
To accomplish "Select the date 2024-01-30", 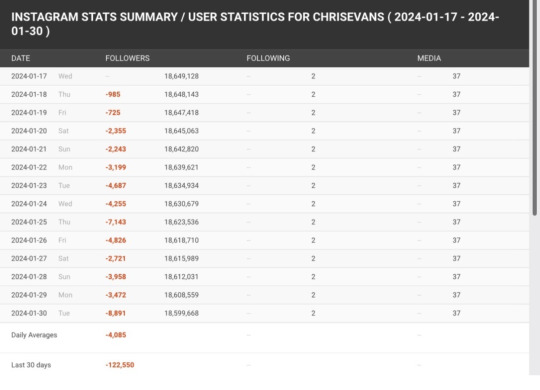I will [29, 314].
